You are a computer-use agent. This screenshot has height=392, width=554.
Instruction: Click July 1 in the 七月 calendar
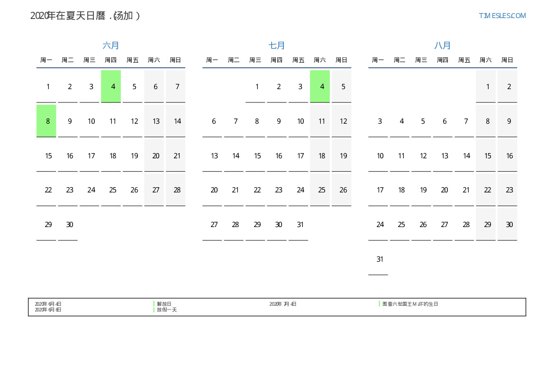tap(257, 86)
